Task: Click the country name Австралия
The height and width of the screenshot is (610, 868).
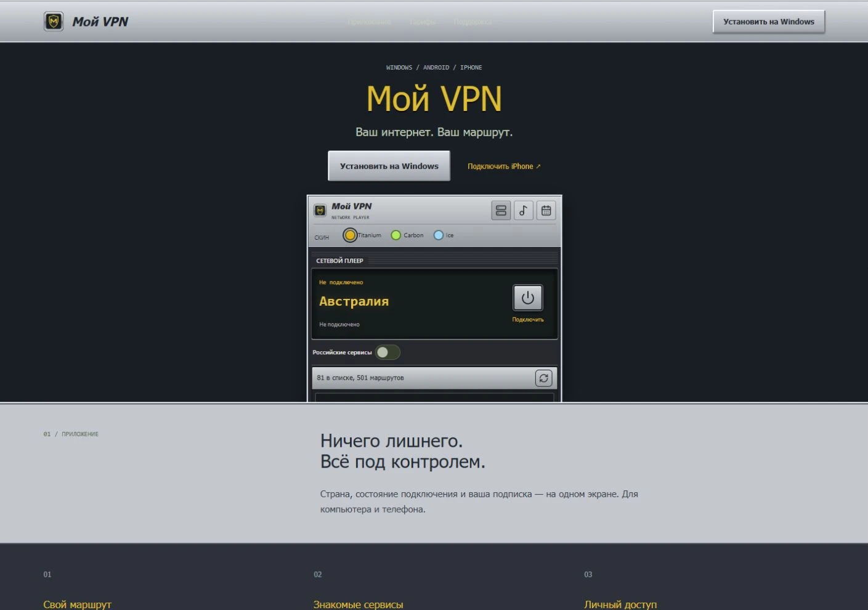Action: pos(354,301)
